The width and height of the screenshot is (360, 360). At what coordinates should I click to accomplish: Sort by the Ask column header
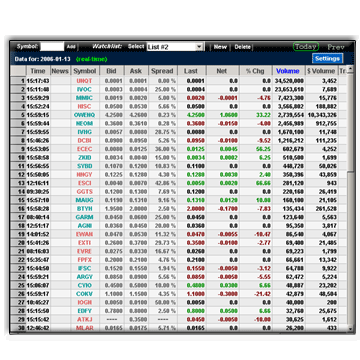pyautogui.click(x=136, y=71)
